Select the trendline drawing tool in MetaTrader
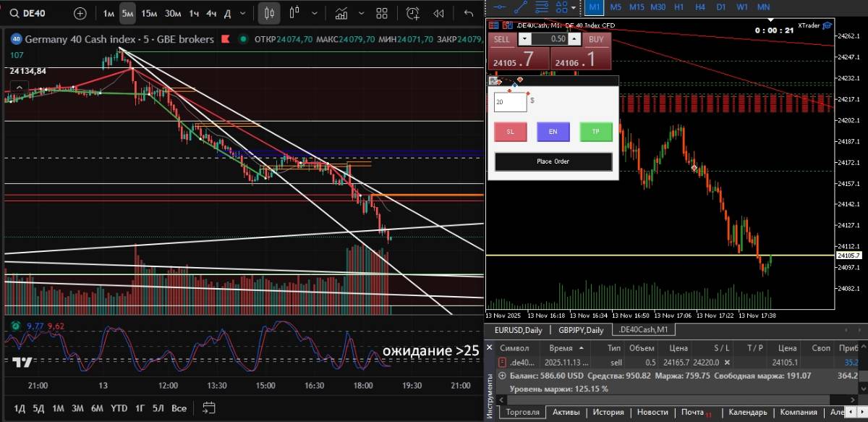Screen dimensions: 868x422 coord(519,7)
